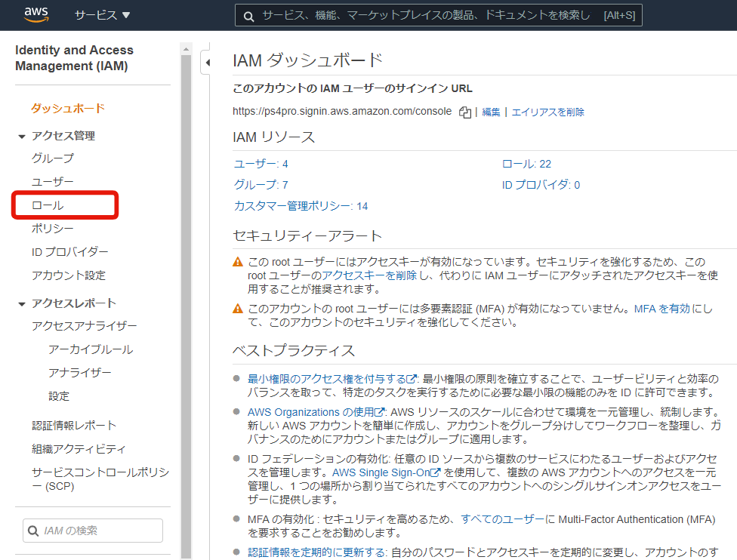Open サービスコントロールポリシー (SCP) in sidebar

coord(100,478)
